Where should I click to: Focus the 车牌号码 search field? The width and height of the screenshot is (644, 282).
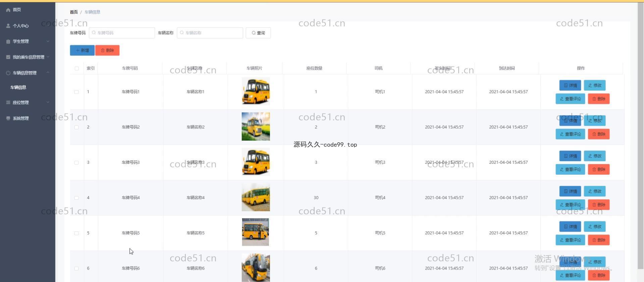122,33
